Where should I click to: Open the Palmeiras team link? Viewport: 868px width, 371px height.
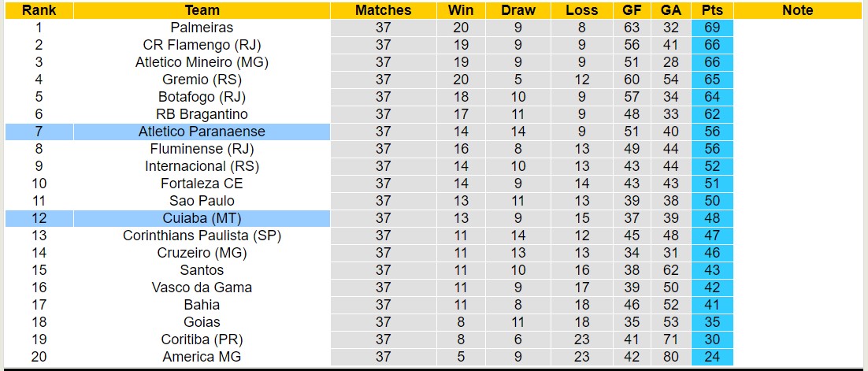click(202, 28)
